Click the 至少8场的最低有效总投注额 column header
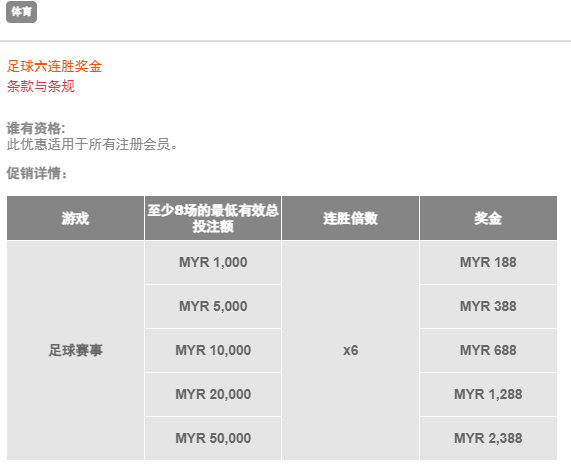 213,218
